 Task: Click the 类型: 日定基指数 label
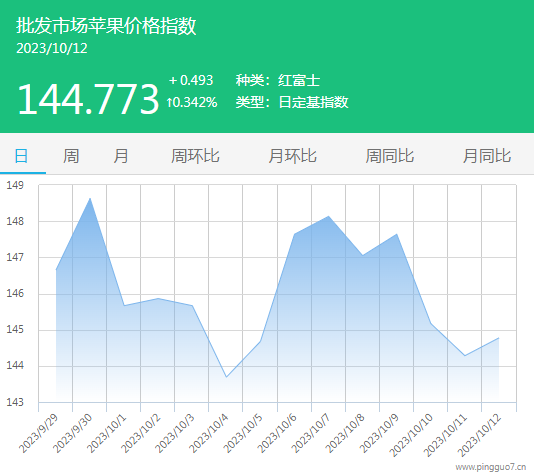292,102
